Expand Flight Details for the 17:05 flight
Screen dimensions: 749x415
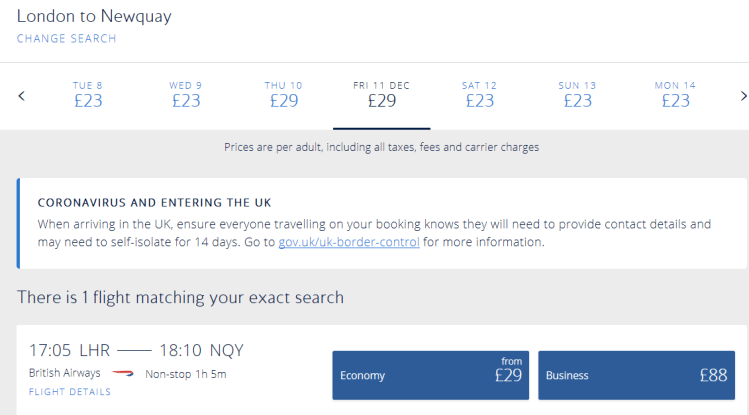pos(70,392)
